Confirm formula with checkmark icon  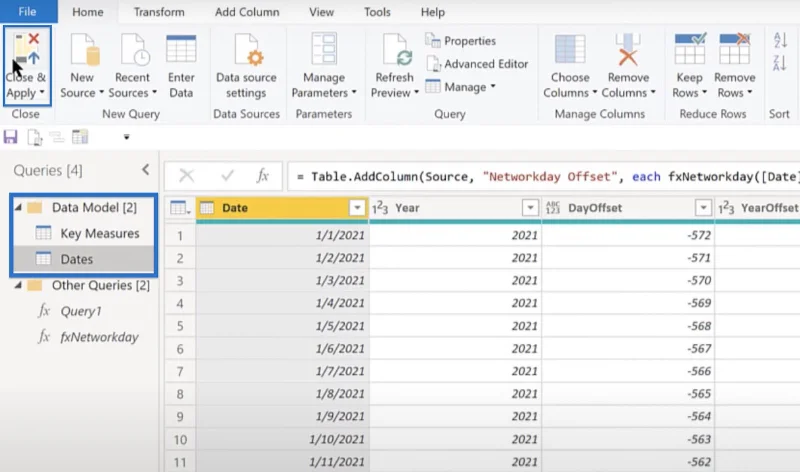pyautogui.click(x=227, y=176)
